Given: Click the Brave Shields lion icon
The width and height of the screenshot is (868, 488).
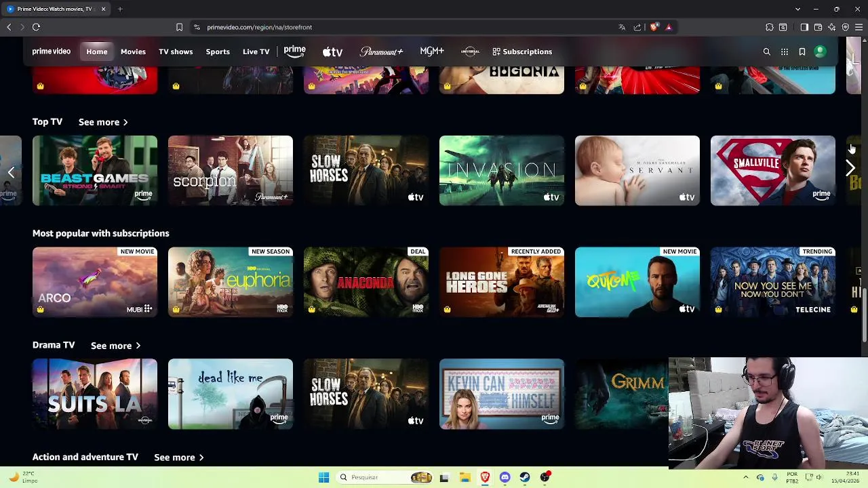Looking at the screenshot, I should 654,27.
